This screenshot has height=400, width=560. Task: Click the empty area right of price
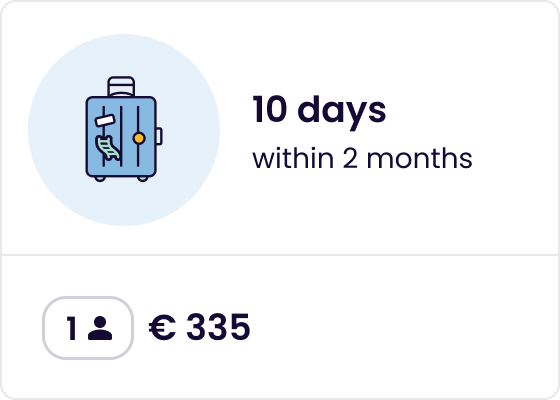click(404, 327)
